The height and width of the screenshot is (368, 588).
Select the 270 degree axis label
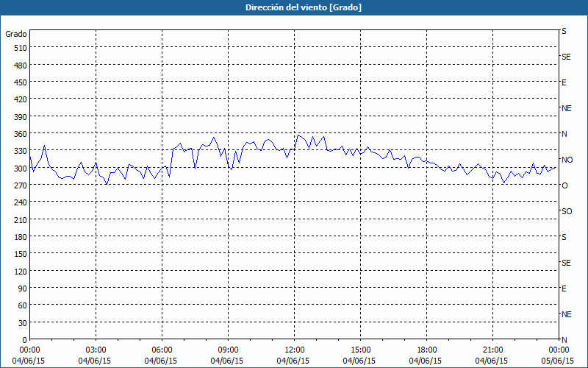point(21,185)
